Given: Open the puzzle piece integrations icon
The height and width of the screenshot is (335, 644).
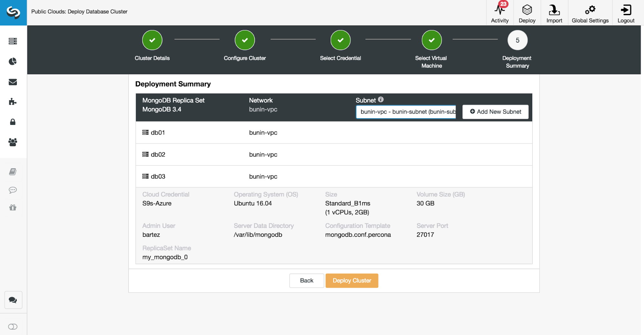Looking at the screenshot, I should [x=13, y=102].
